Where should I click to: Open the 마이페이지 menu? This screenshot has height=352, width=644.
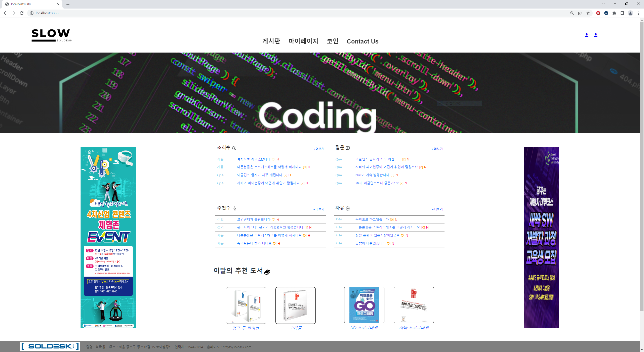point(303,41)
